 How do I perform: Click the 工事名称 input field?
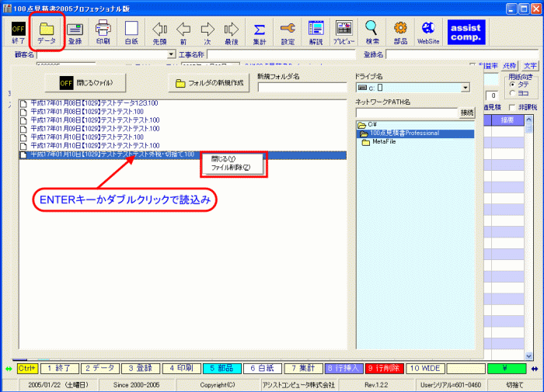(x=281, y=55)
